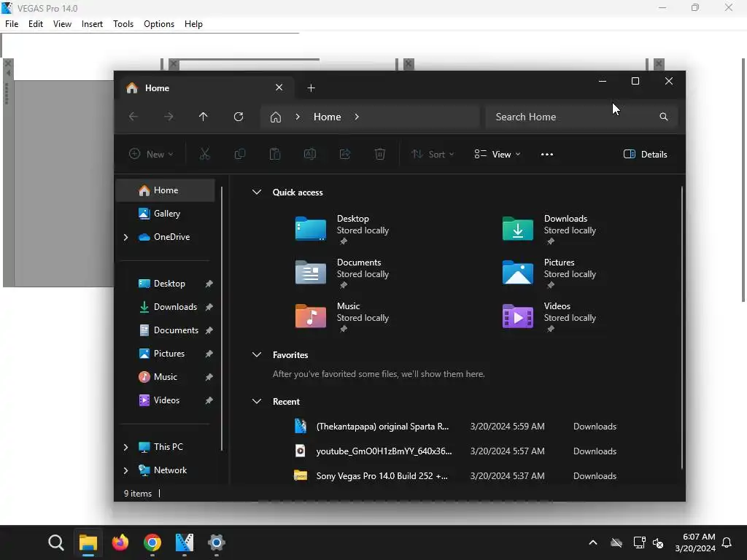Click the Paste clipboard icon
Viewport: 747px width, 560px height.
pyautogui.click(x=275, y=154)
